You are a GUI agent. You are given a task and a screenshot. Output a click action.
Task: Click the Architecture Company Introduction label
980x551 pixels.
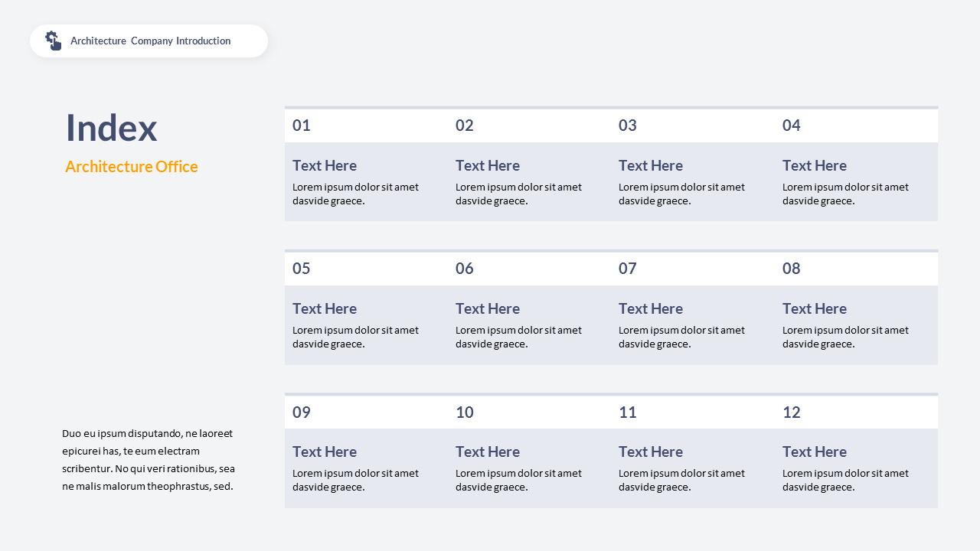click(x=150, y=41)
